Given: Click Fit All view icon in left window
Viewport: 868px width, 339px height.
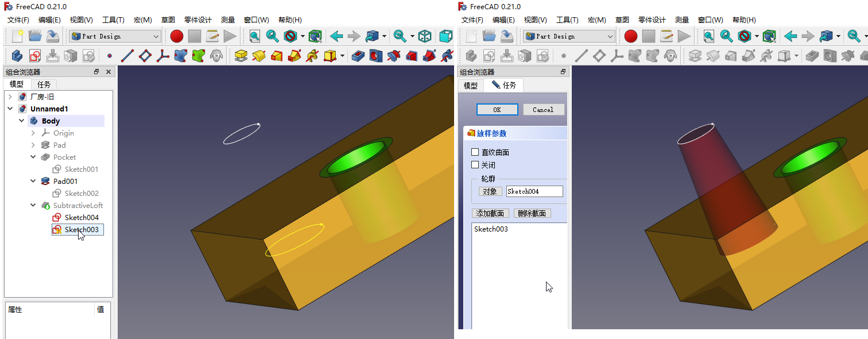Looking at the screenshot, I should (254, 36).
